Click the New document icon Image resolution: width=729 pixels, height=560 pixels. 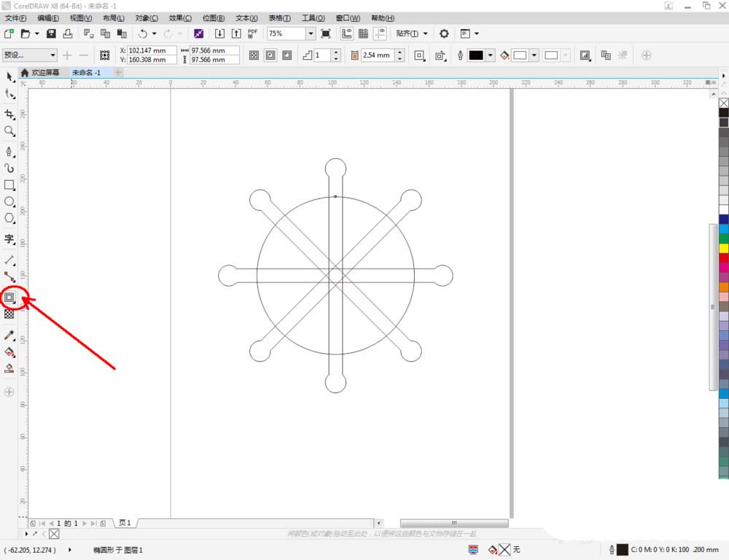8,34
